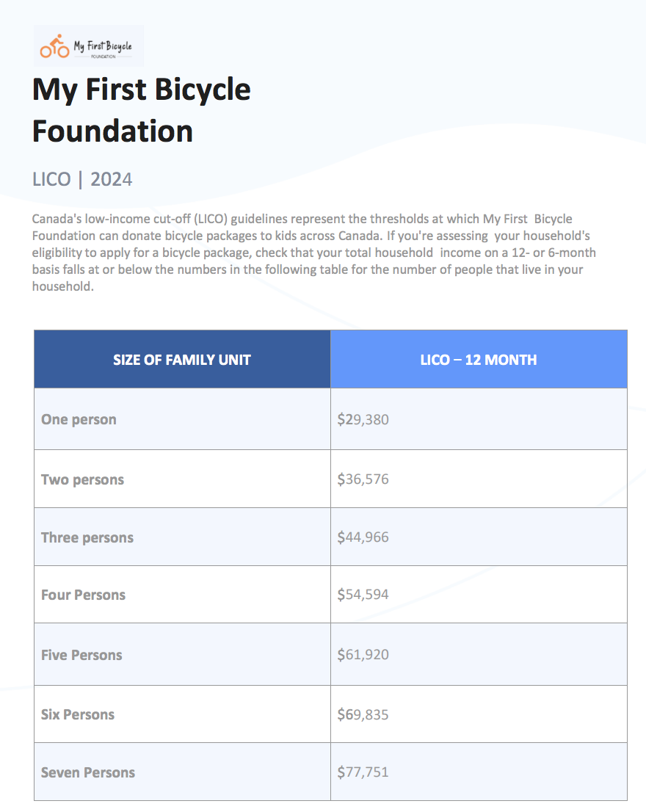Image resolution: width=646 pixels, height=812 pixels.
Task: Click the $61,920 amount
Action: [x=363, y=655]
